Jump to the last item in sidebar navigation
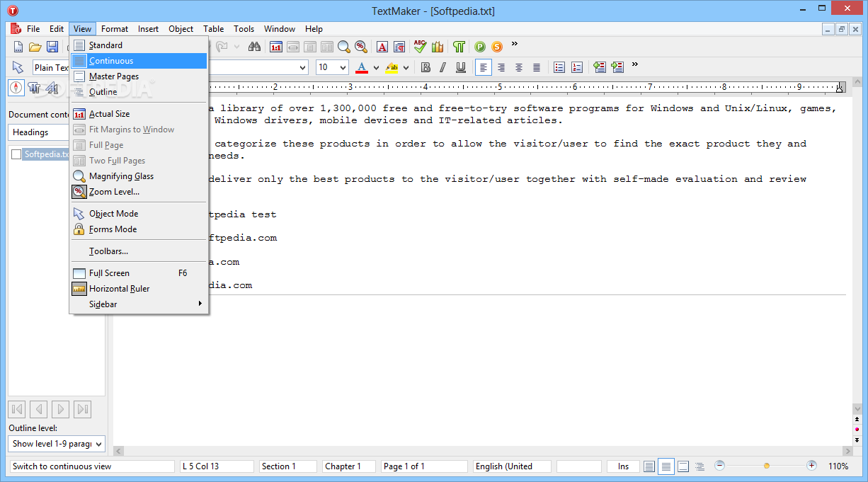The width and height of the screenshot is (868, 482). (83, 409)
